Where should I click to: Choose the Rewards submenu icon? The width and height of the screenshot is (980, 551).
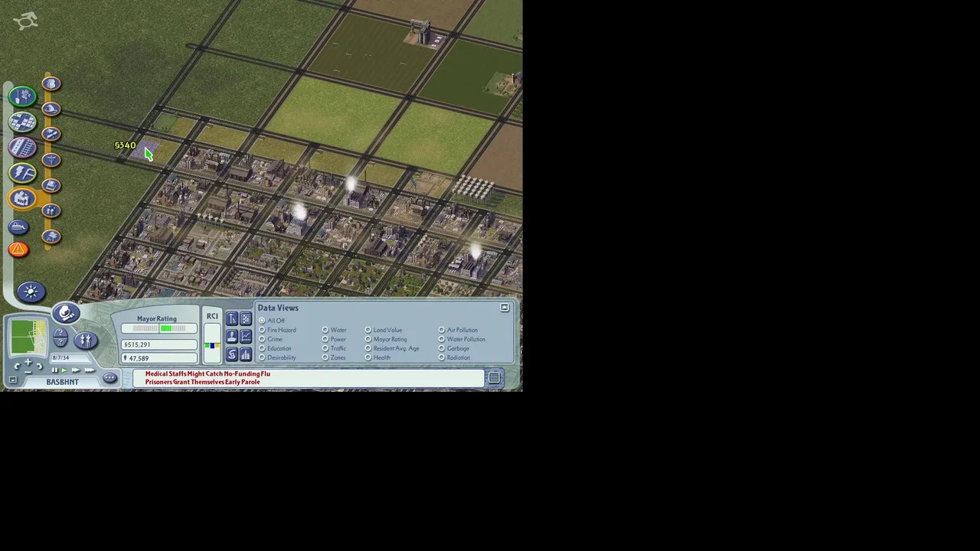[51, 210]
